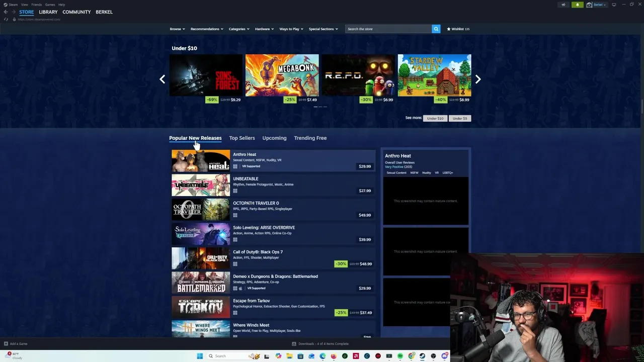Open Spotify from the taskbar
This screenshot has height=362, width=644.
click(400, 356)
